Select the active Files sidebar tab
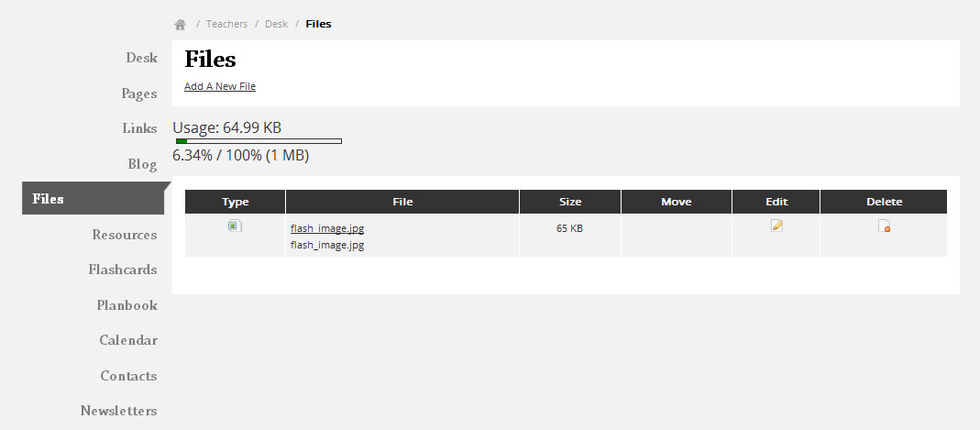Screen dimensions: 980x430 coord(94,199)
